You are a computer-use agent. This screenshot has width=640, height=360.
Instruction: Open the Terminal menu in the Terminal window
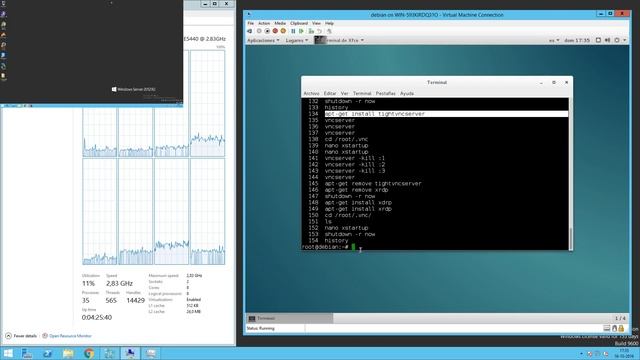[362, 93]
